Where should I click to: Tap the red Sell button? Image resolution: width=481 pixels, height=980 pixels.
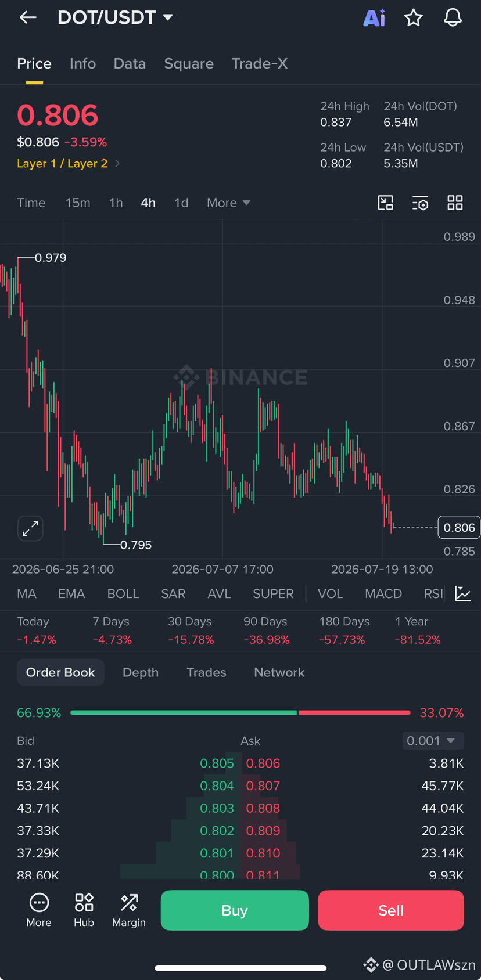coord(391,910)
